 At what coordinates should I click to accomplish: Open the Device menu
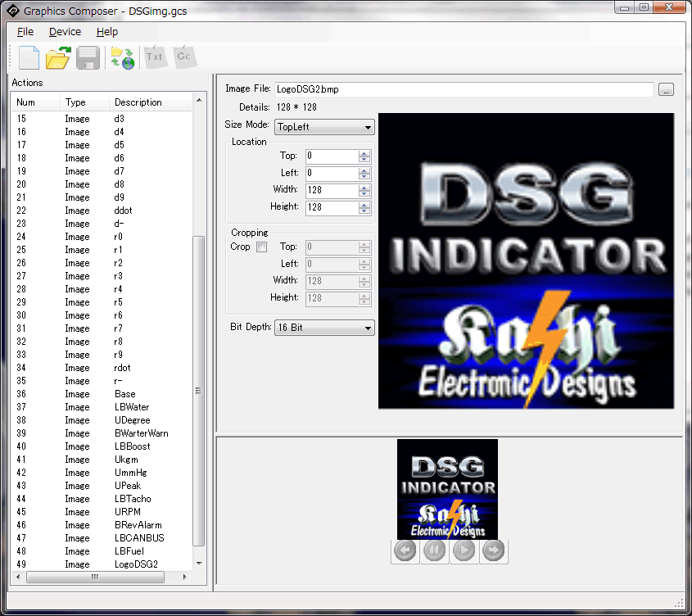click(x=65, y=32)
